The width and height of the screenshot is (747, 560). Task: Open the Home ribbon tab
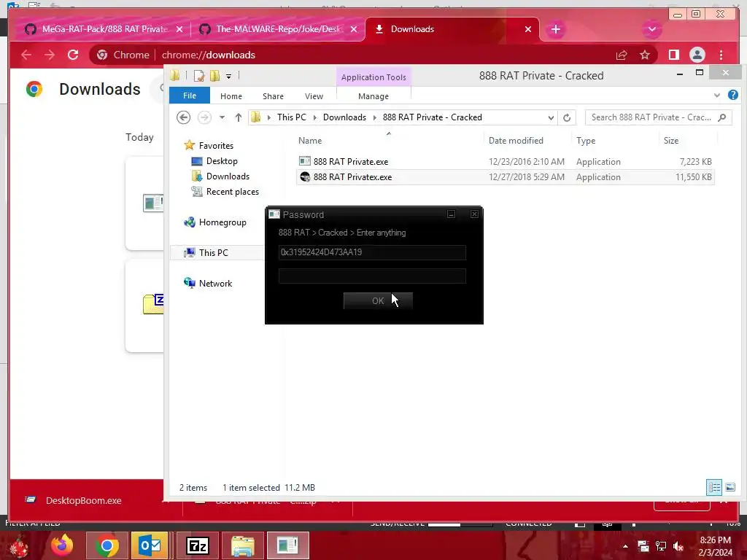(231, 96)
